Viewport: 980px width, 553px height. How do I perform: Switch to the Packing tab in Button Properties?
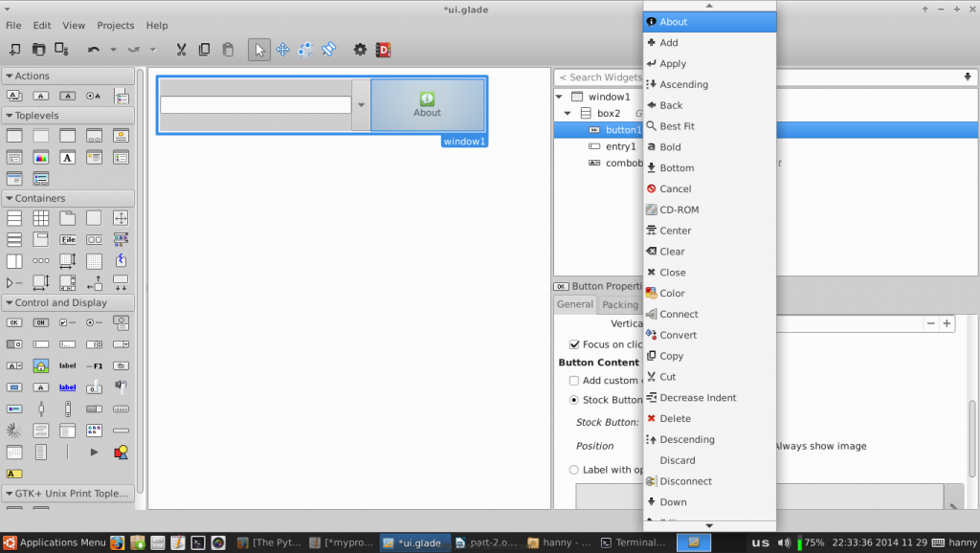point(620,304)
